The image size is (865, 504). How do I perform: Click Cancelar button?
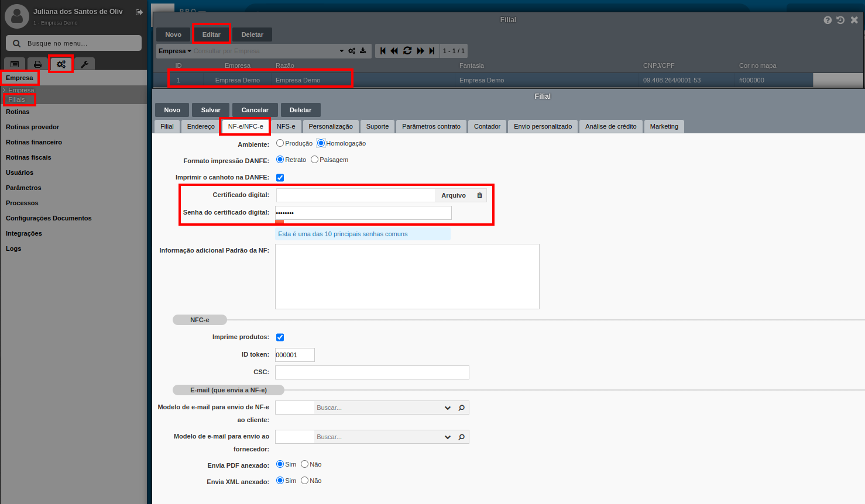(255, 110)
